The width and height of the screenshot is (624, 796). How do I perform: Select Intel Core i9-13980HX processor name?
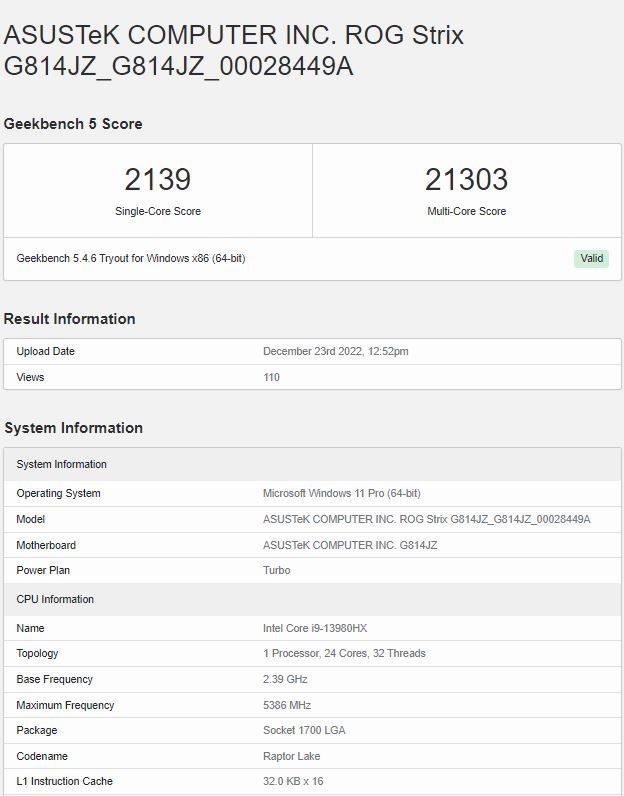(x=315, y=628)
